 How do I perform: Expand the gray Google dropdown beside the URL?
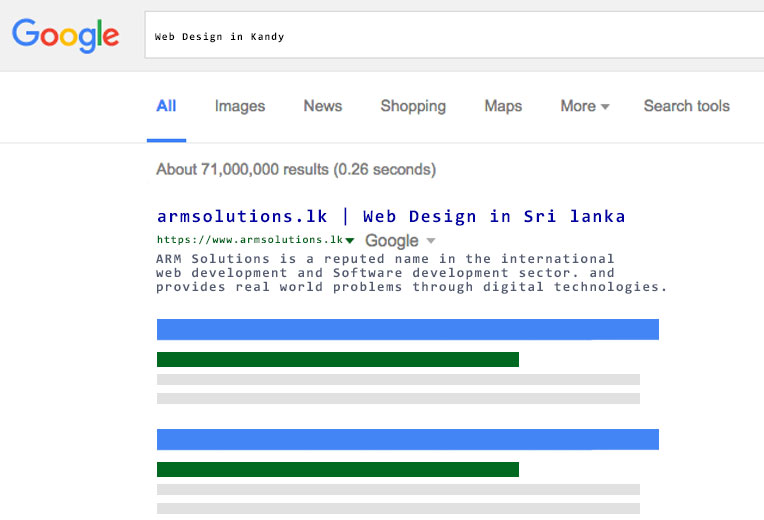431,240
